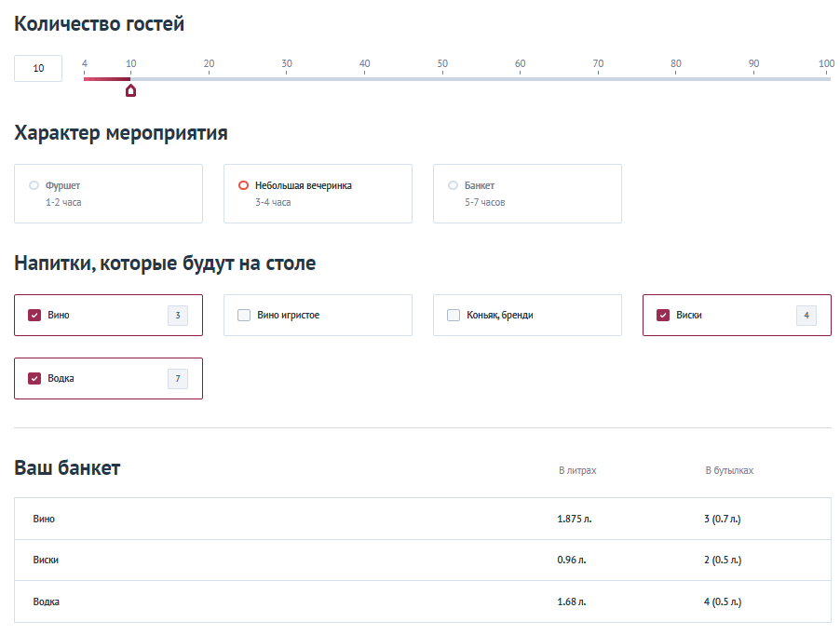Click the guest count input field
Image resolution: width=840 pixels, height=635 pixels.
[38, 68]
